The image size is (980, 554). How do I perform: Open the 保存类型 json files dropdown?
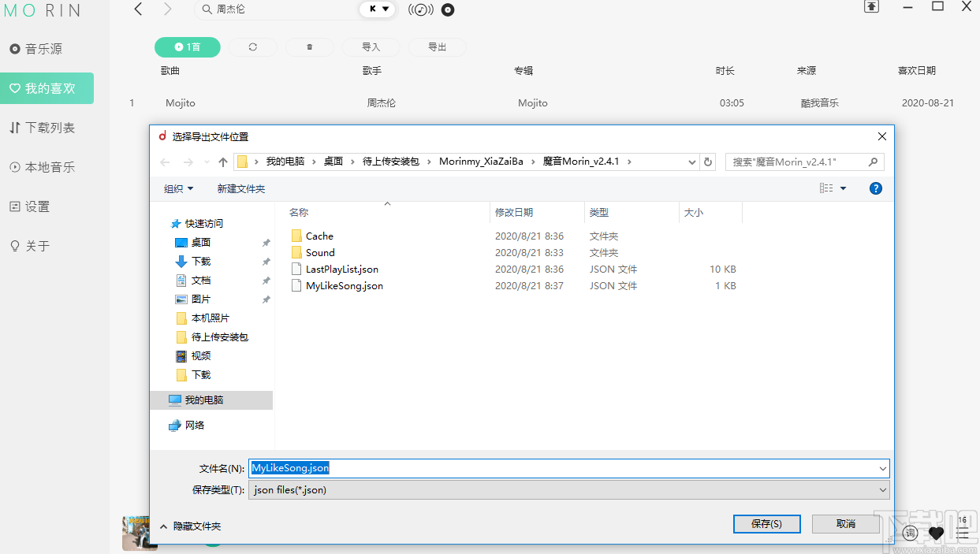569,490
